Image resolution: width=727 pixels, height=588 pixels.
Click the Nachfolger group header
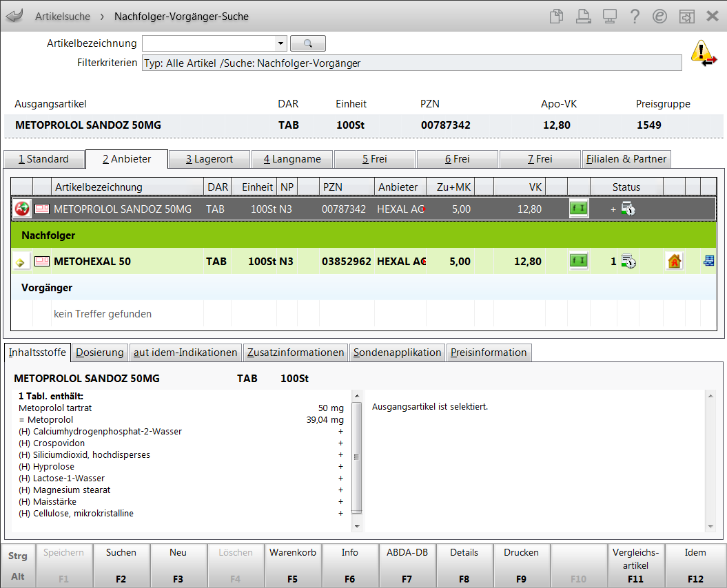click(364, 235)
